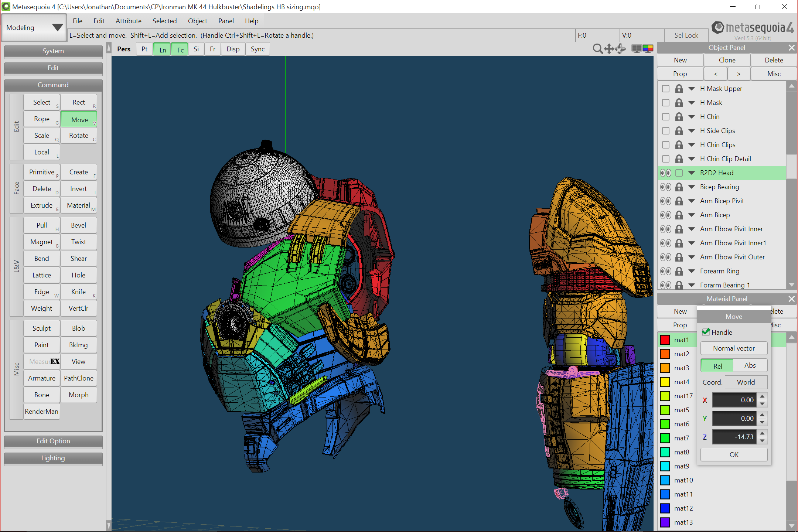Open the Attribute menu
Screen dimensions: 798x532
(129, 21)
